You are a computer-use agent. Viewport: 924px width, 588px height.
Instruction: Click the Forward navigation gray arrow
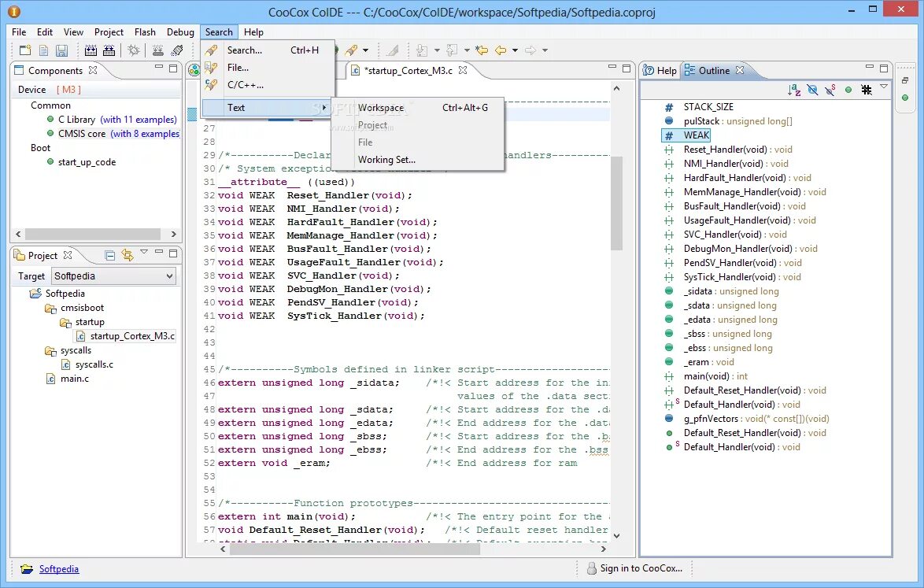pos(530,50)
